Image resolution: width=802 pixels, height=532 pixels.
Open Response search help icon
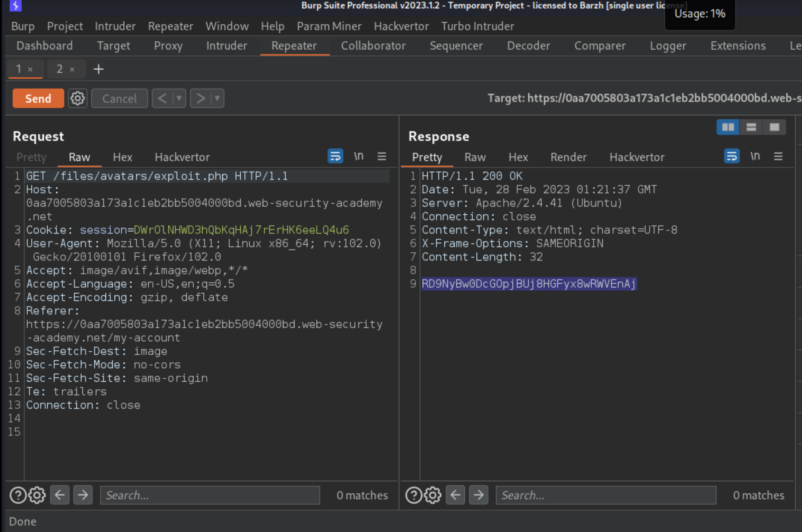(414, 495)
